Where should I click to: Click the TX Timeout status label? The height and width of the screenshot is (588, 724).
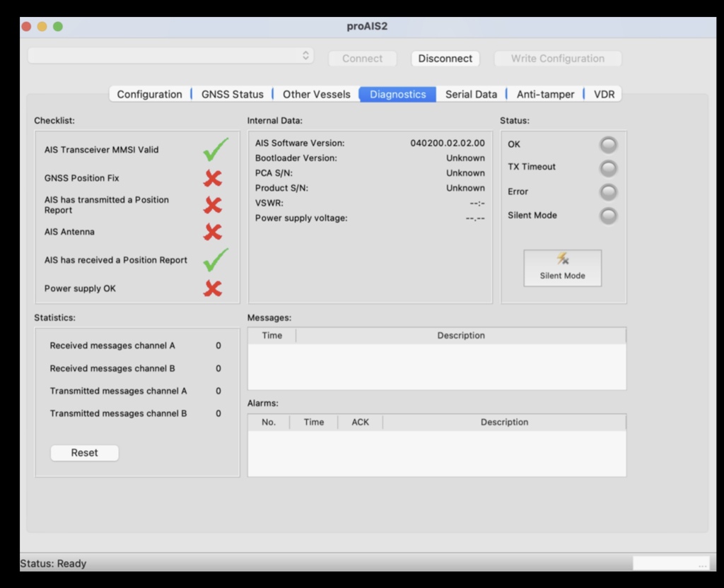click(x=532, y=167)
